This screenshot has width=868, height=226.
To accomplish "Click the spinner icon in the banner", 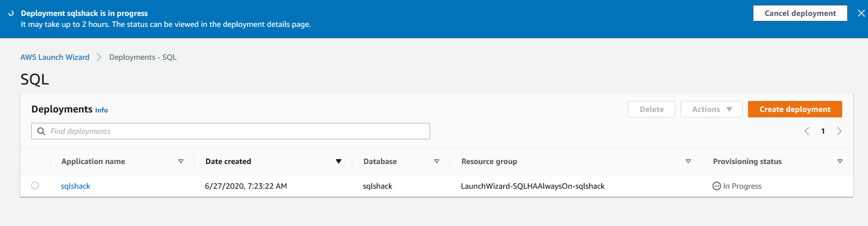I will click(11, 13).
